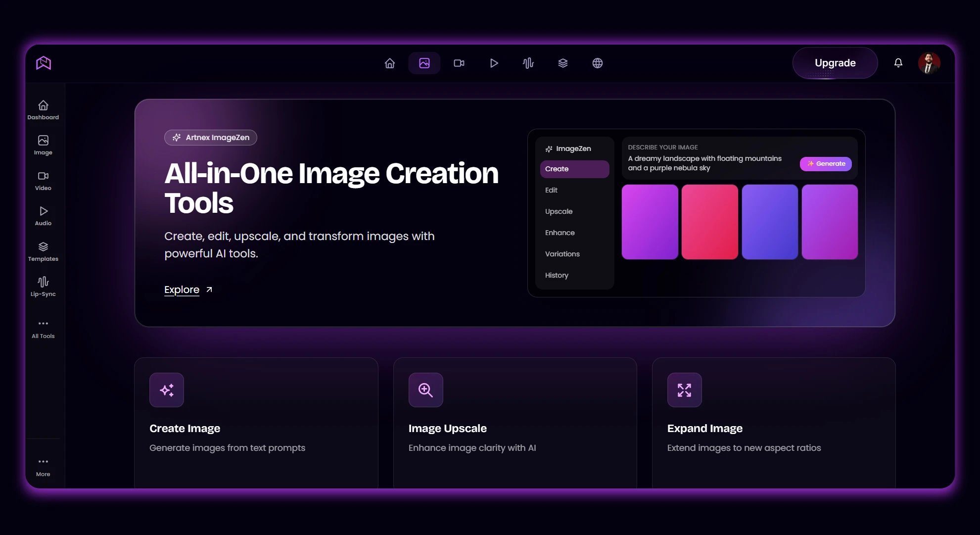Open the user profile avatar
The width and height of the screenshot is (980, 535).
(929, 63)
